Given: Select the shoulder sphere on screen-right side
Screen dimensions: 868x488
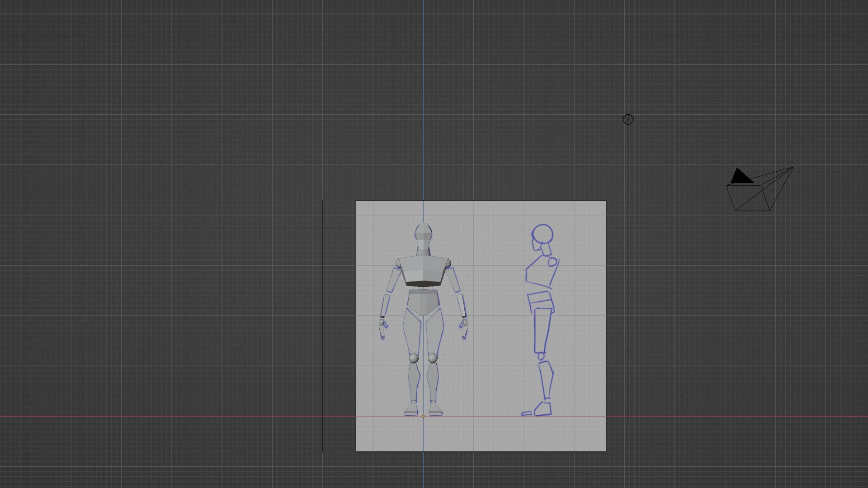Looking at the screenshot, I should [448, 263].
